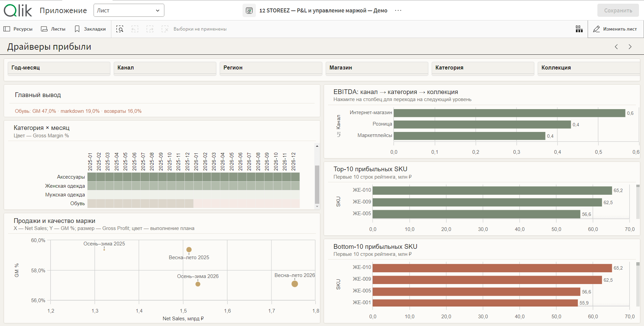Click the clear all selections icon

click(165, 29)
